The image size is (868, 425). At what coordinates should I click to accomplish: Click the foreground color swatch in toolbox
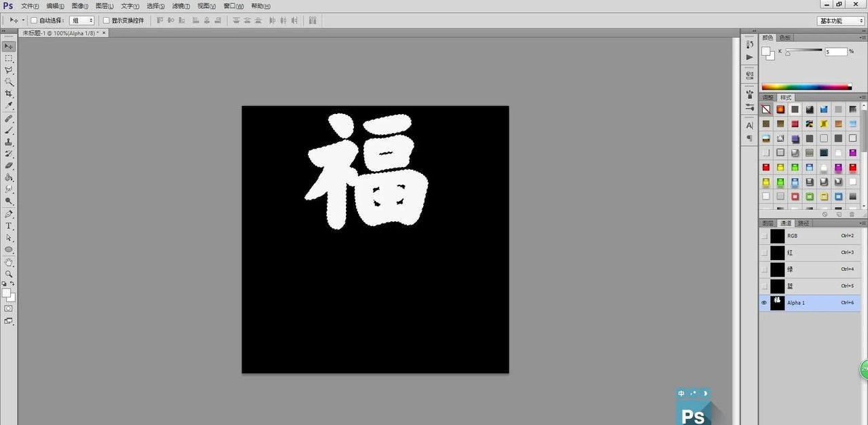[6, 293]
